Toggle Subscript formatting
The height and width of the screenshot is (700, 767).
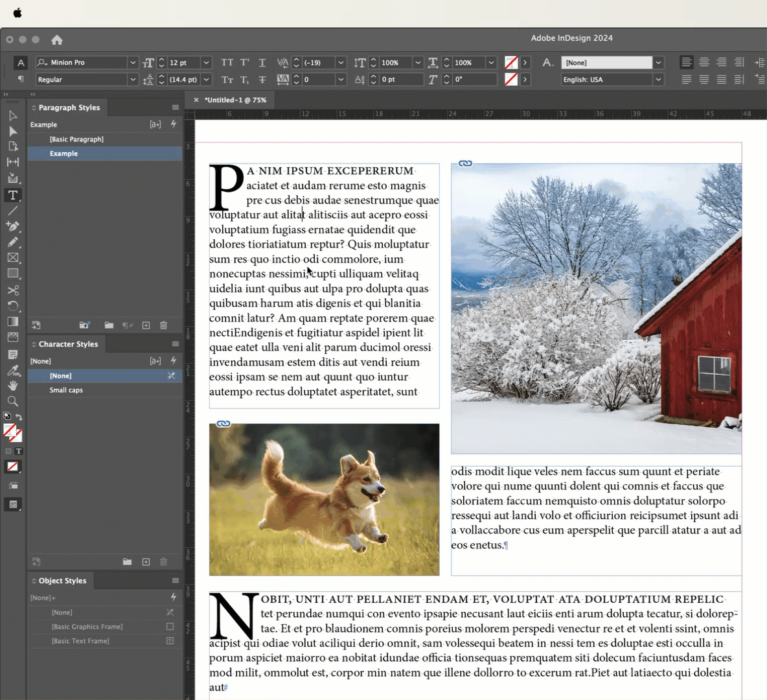click(x=245, y=79)
